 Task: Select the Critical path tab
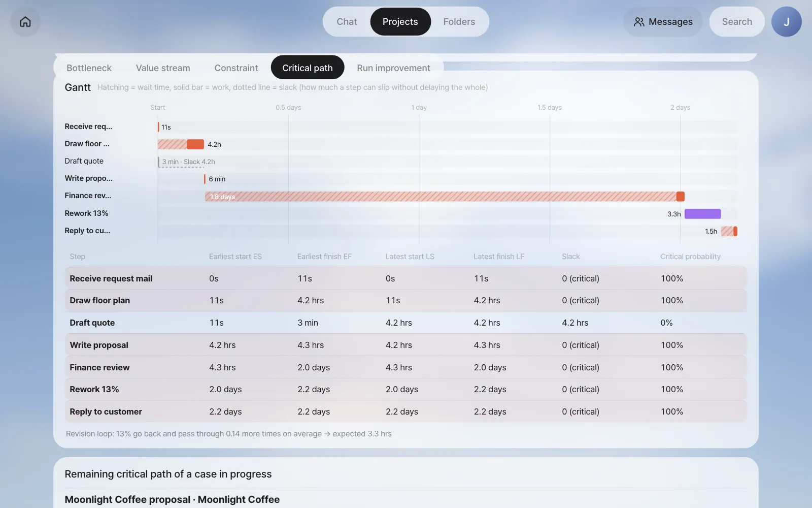(x=308, y=68)
